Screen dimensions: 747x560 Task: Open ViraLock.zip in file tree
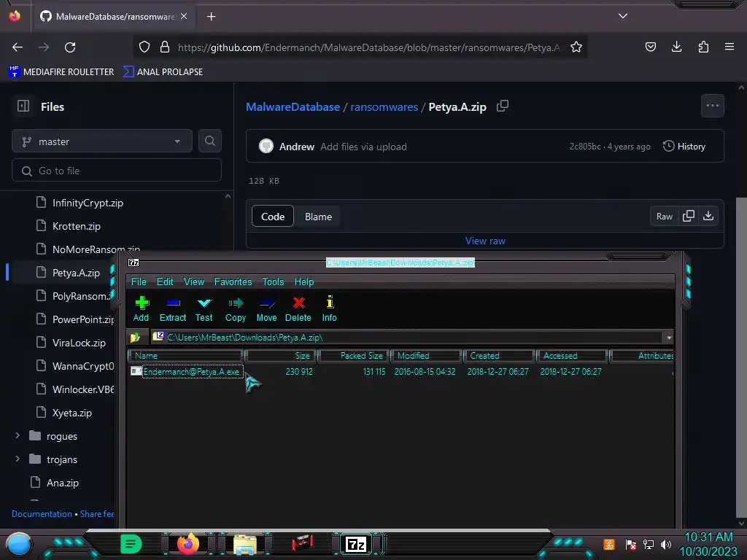[79, 343]
